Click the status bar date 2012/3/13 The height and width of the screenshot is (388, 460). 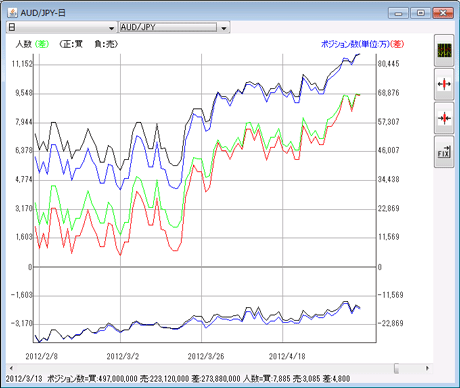(24, 379)
